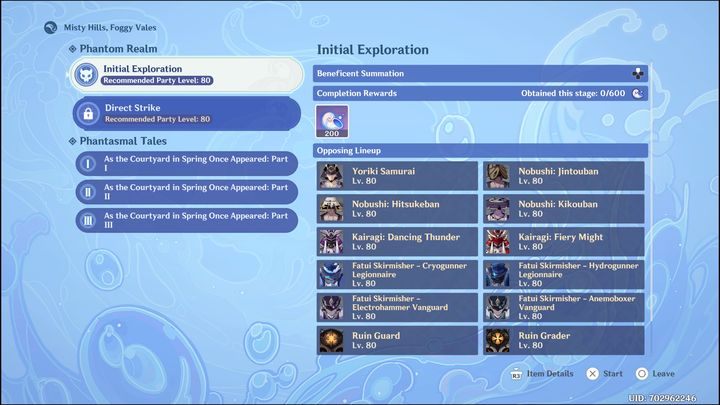Click the Beneficent Summation icon on right
Viewport: 720px width, 405px height.
[637, 73]
